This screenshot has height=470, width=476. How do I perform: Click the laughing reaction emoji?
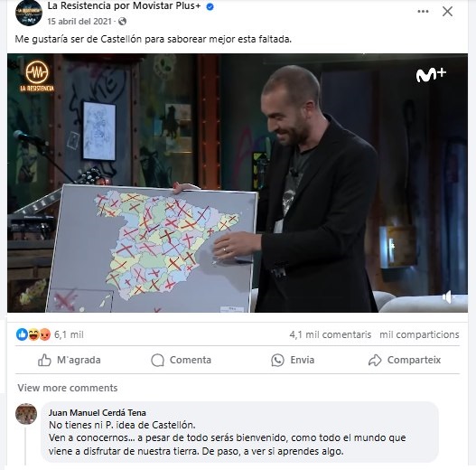33,334
